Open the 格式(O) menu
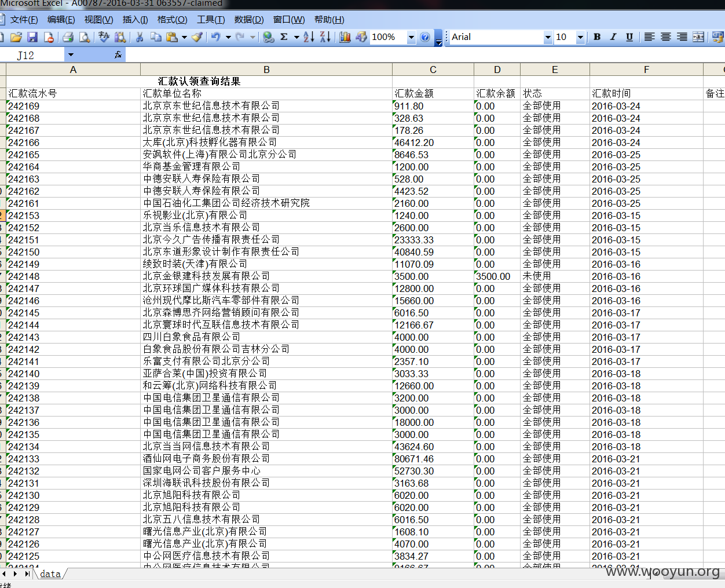 172,20
